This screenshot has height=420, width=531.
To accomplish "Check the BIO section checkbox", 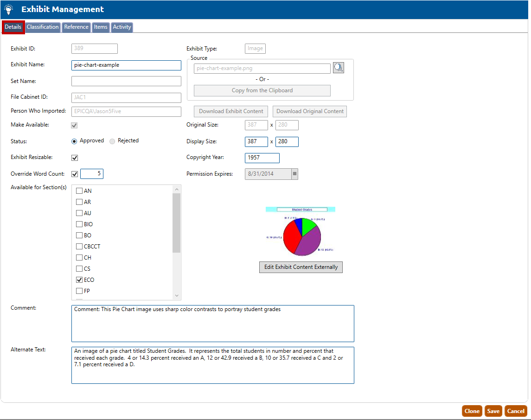I will (x=79, y=224).
